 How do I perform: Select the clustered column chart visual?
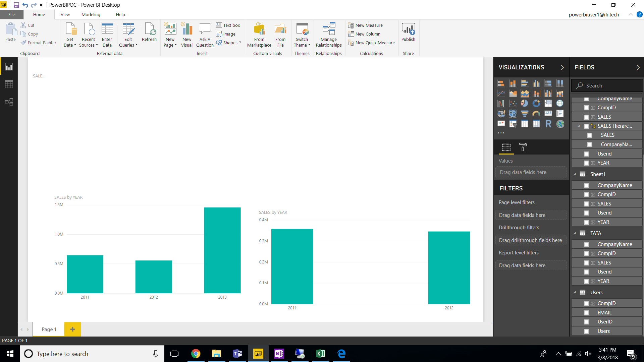[536, 83]
